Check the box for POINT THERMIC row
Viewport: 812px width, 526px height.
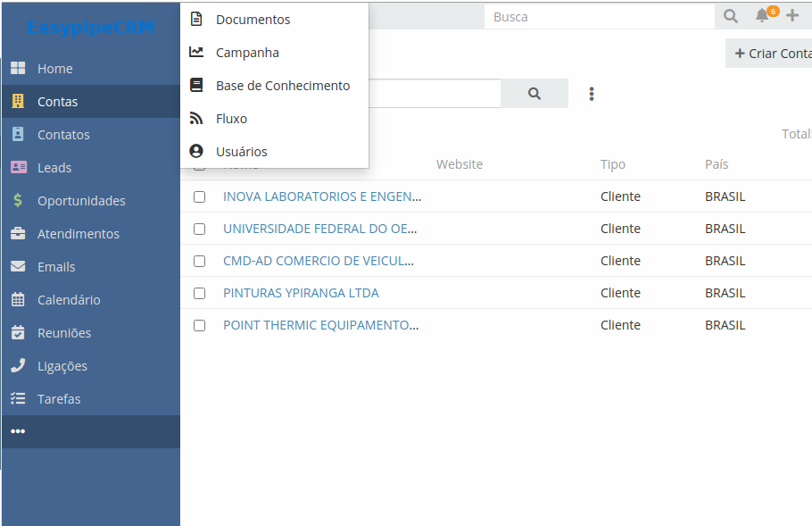pos(199,325)
